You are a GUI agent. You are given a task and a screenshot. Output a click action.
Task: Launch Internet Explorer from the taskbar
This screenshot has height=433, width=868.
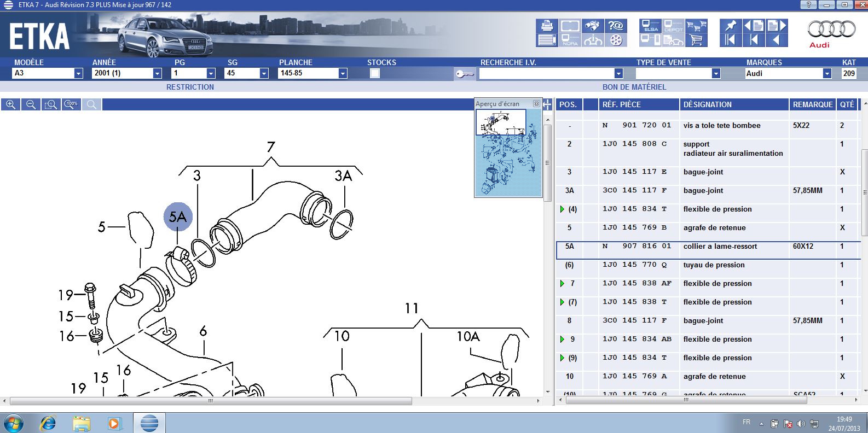48,423
